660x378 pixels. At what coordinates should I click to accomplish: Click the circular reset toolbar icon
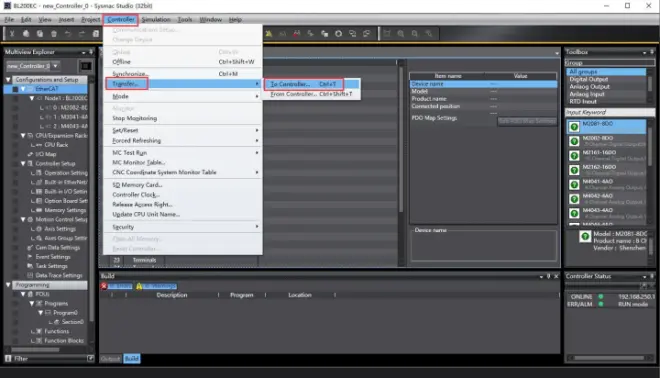coord(338,34)
